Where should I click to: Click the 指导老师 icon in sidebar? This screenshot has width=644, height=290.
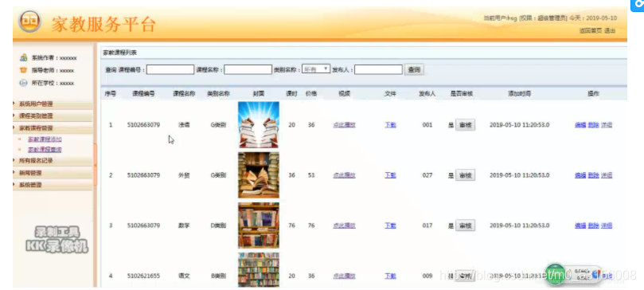coord(23,70)
